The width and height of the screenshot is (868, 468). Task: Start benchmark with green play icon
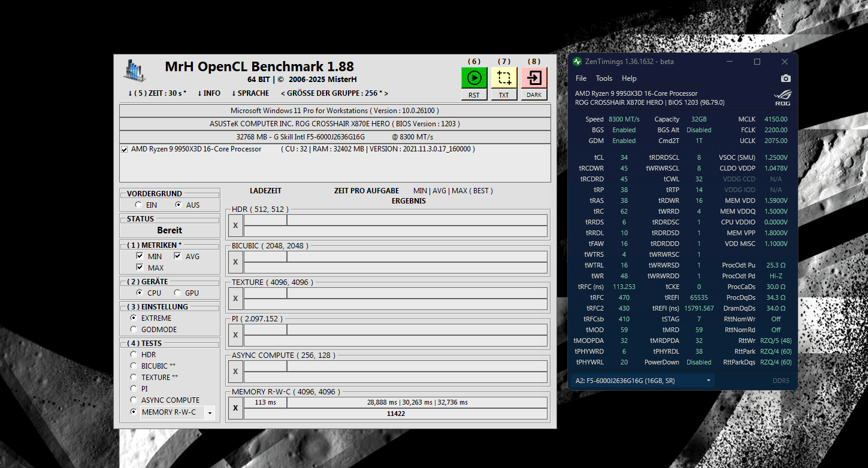[x=474, y=78]
